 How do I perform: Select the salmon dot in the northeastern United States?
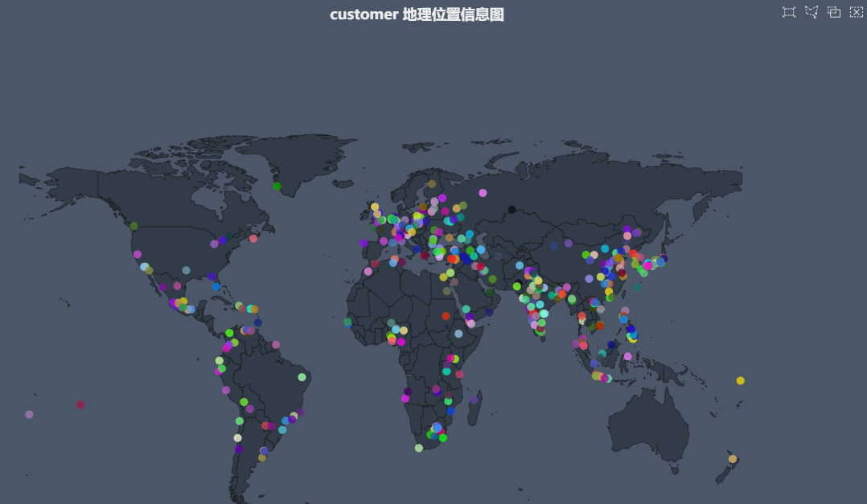(x=253, y=239)
